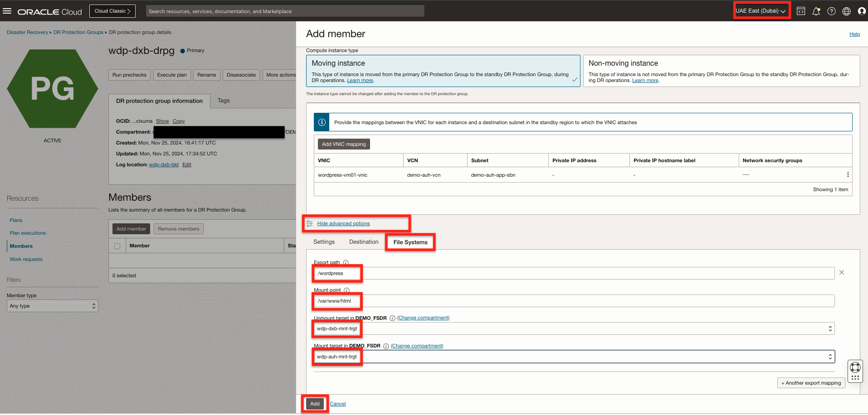Click the Disassociate button
This screenshot has width=868, height=415.
(241, 75)
